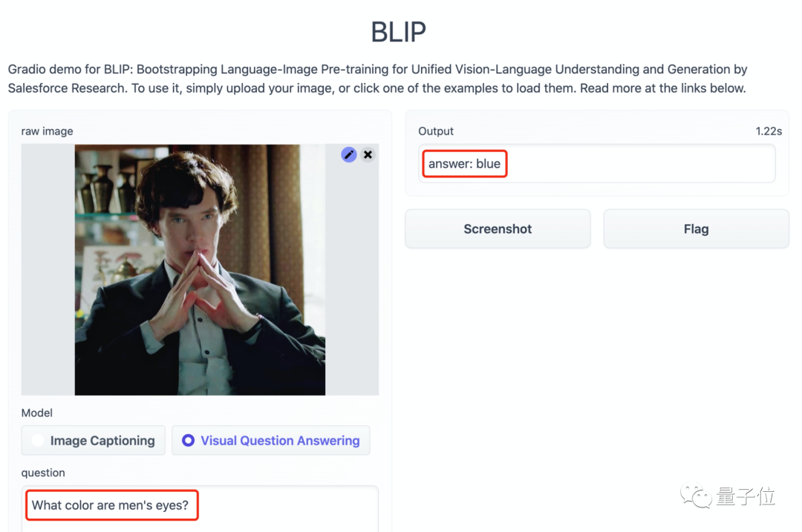Click the 'question' field label
Image resolution: width=802 pixels, height=532 pixels.
click(43, 473)
